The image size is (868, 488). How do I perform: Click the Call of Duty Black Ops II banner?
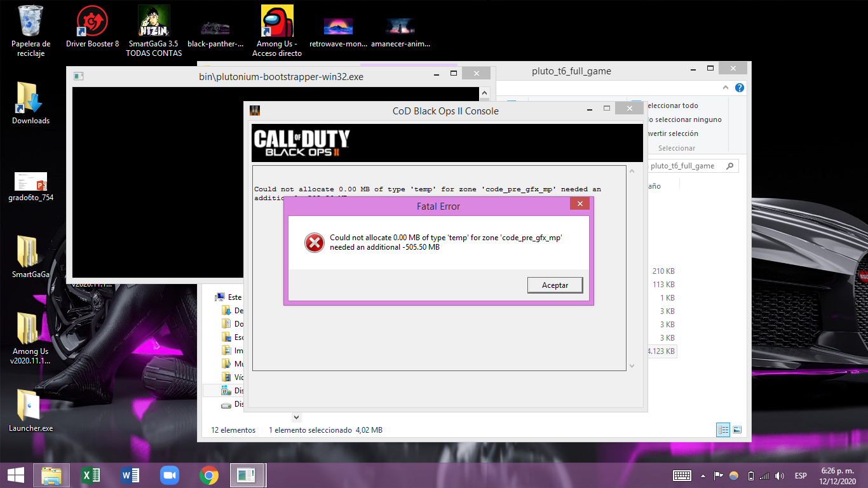click(447, 143)
